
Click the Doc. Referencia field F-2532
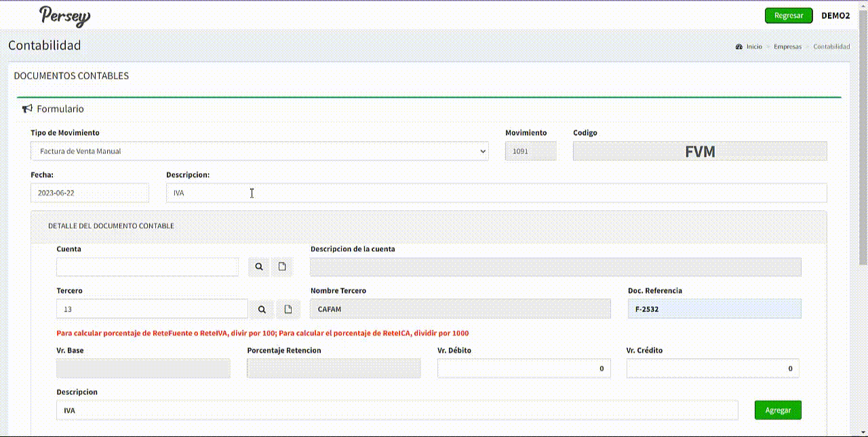pos(714,309)
